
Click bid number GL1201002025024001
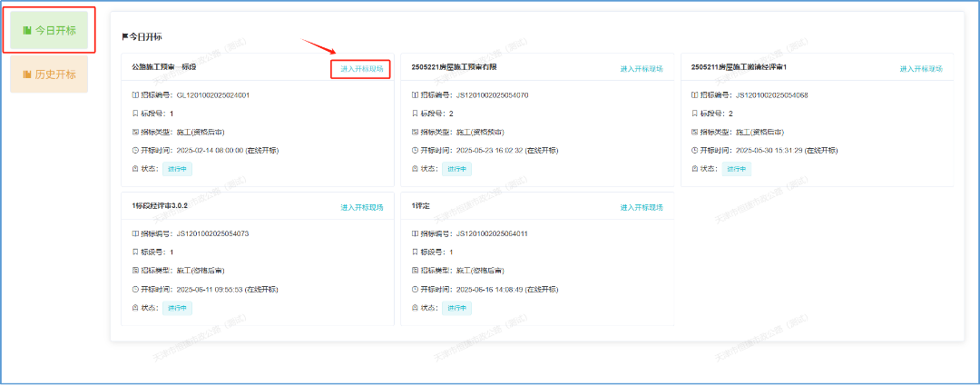tap(213, 95)
